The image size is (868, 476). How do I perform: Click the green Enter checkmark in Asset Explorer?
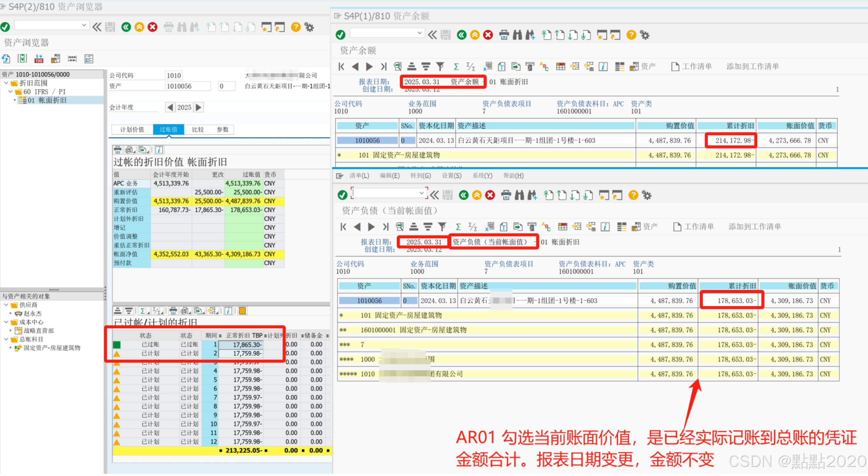click(x=5, y=27)
